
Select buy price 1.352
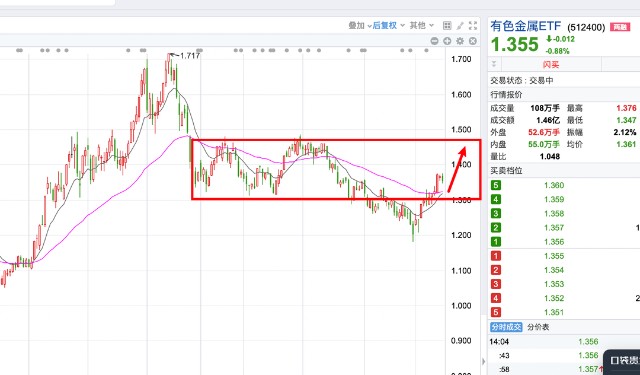[x=554, y=298]
